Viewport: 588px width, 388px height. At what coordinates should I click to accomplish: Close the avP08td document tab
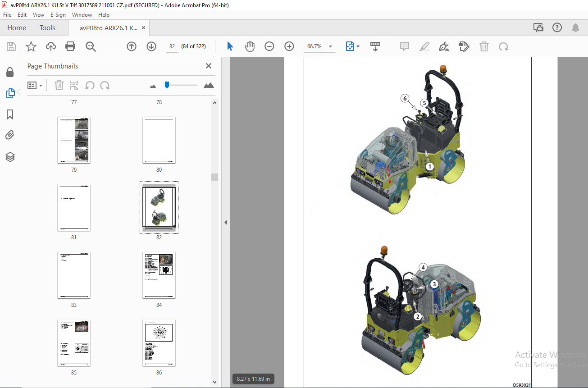coord(144,28)
